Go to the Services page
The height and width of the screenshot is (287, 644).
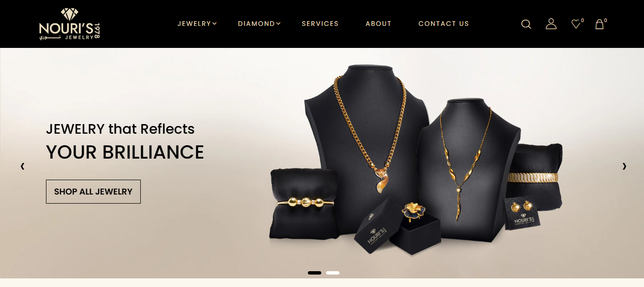[x=320, y=23]
